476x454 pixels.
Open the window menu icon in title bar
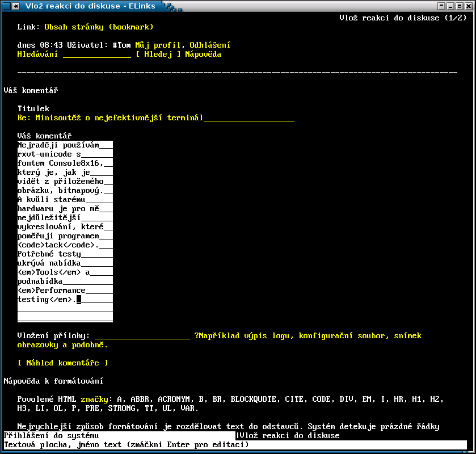[6, 6]
